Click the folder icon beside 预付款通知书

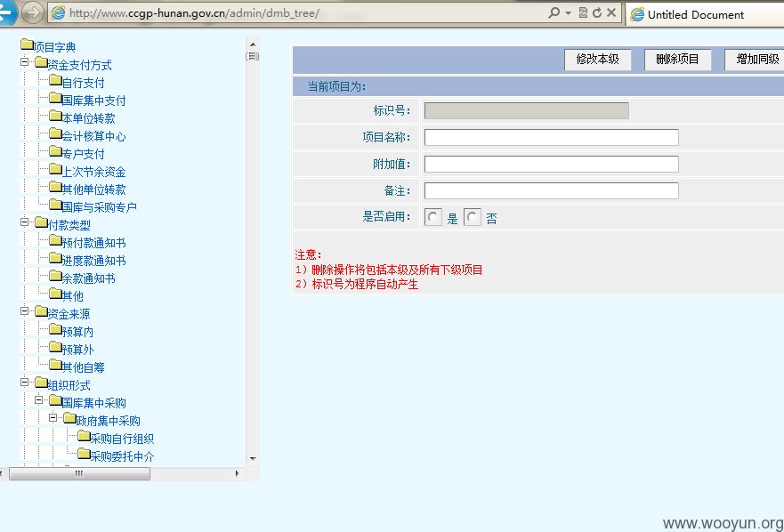pyautogui.click(x=55, y=240)
